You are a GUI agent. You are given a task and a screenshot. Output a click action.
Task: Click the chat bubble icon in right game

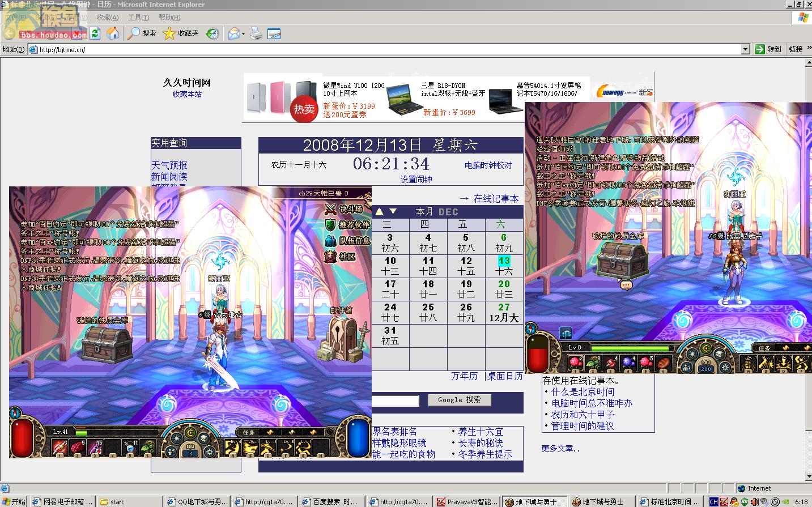click(626, 286)
